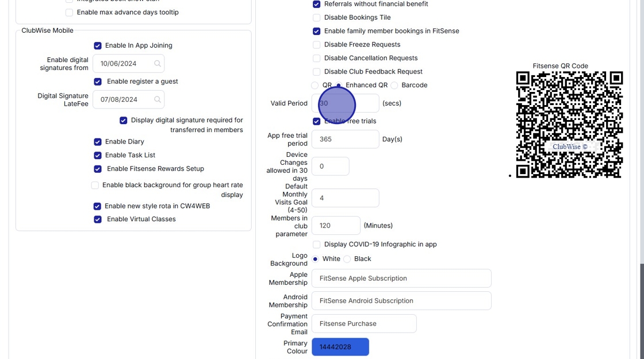Viewport: 644px width, 359px height.
Task: Uncheck Enable Virtual Classes
Action: (x=98, y=219)
